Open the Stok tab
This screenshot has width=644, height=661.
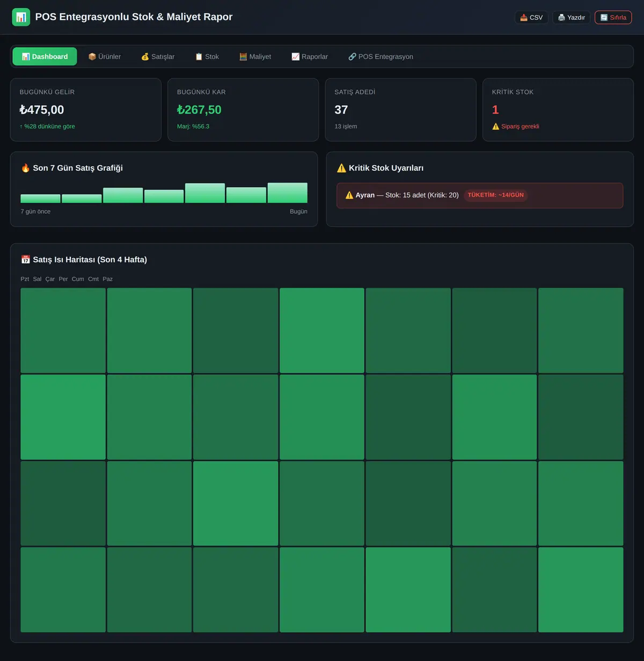(x=207, y=56)
